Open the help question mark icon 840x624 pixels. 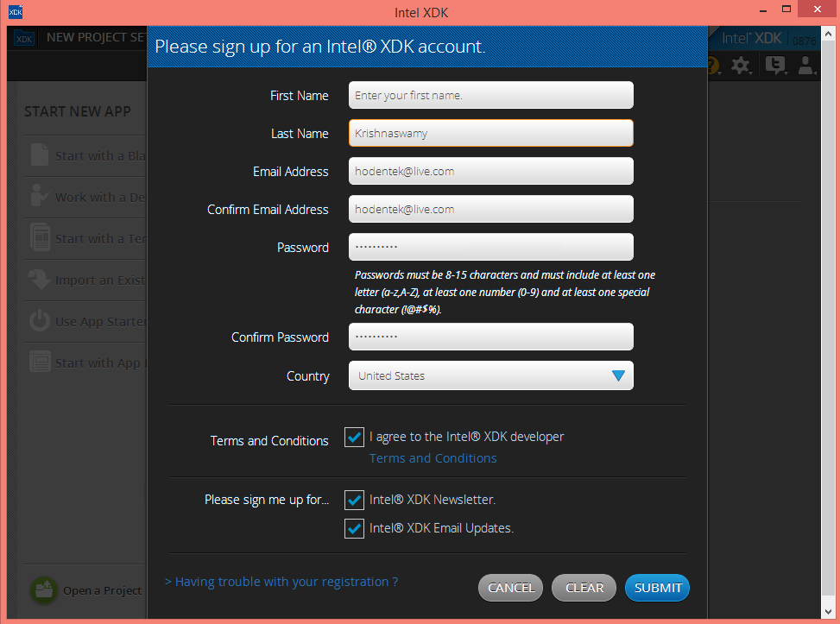[714, 66]
